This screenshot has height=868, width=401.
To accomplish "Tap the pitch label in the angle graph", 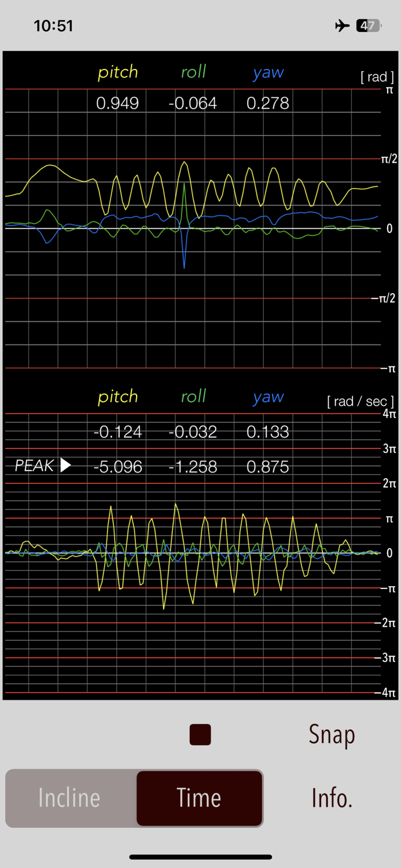I will click(118, 72).
